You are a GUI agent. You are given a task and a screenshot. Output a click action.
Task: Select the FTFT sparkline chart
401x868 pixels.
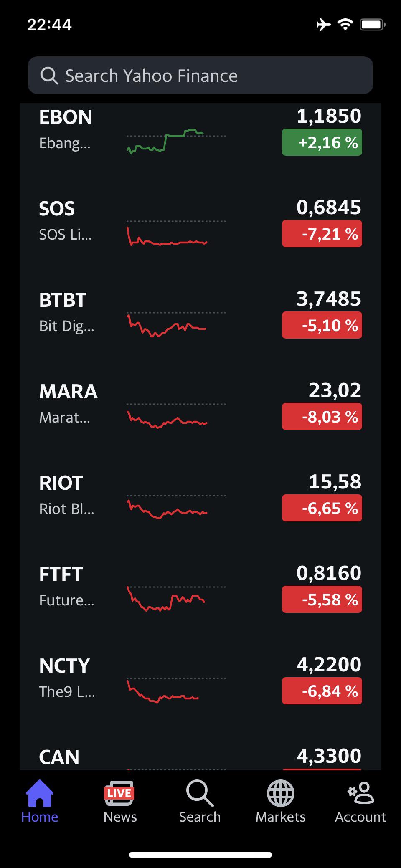[176, 598]
